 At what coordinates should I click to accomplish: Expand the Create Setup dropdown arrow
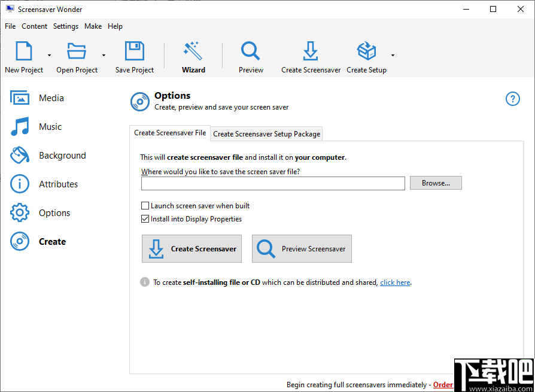click(x=393, y=56)
